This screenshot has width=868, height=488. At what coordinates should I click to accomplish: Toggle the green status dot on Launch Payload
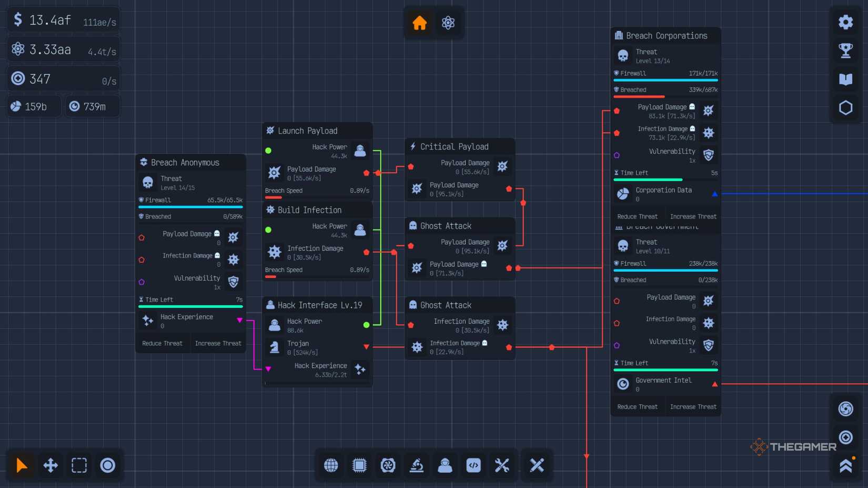(269, 150)
